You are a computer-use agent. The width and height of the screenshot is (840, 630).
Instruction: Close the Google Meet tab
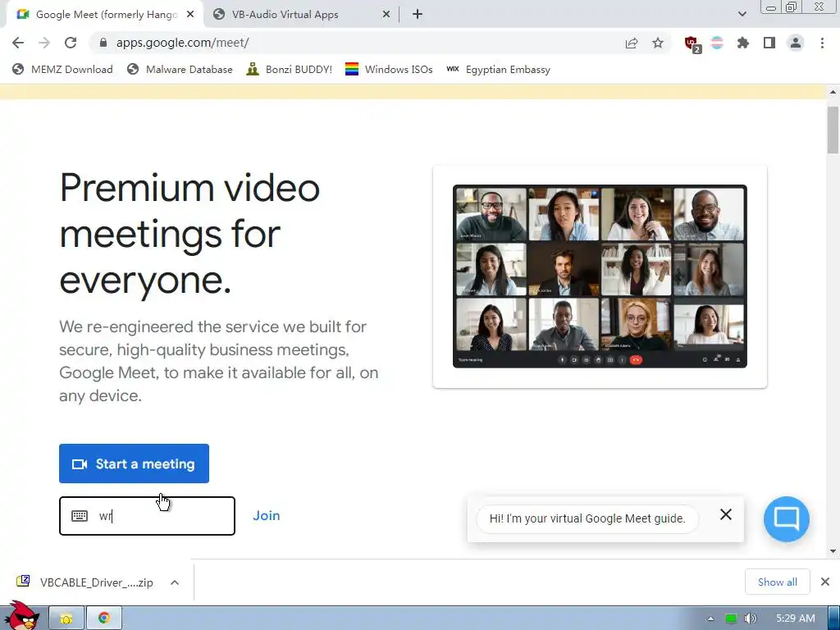pyautogui.click(x=190, y=15)
